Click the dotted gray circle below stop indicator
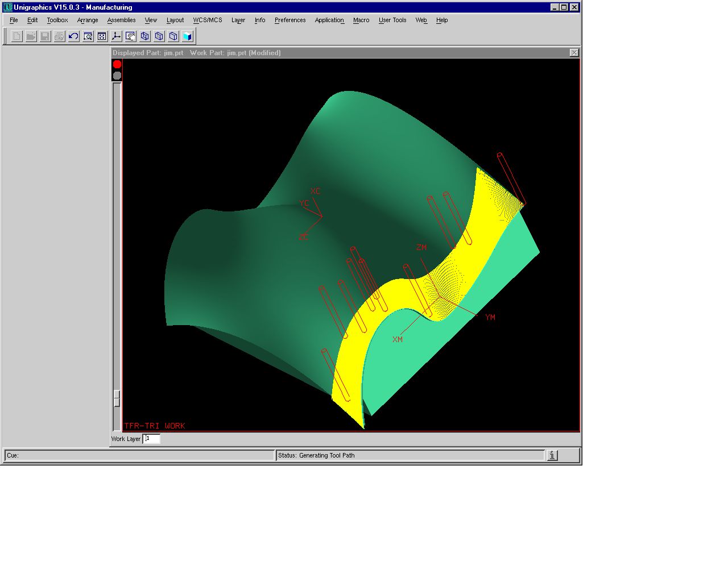The width and height of the screenshot is (728, 582). click(x=117, y=76)
